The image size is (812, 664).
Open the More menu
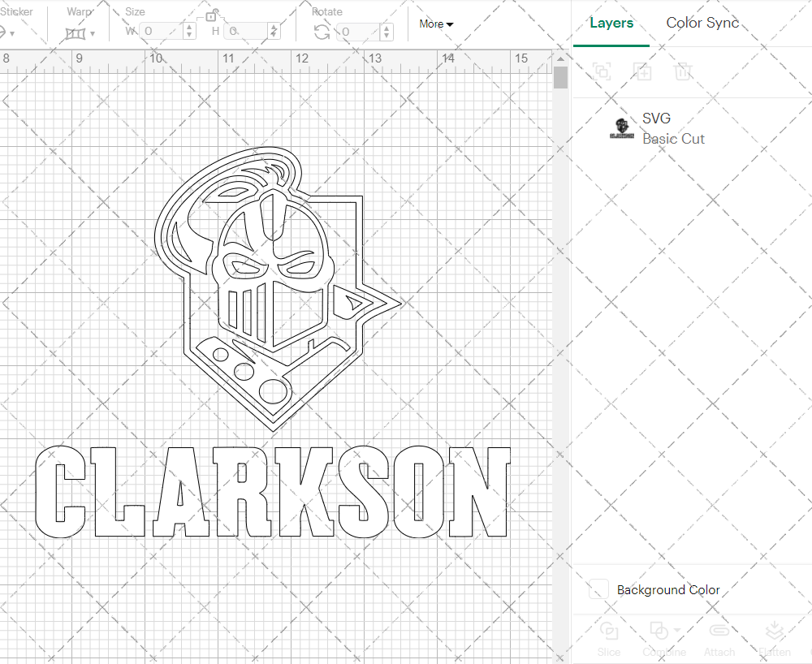click(435, 24)
